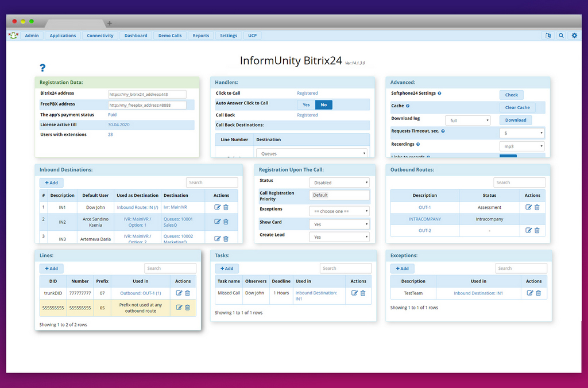This screenshot has width=588, height=388.
Task: Expand the Recordings mp3 format dropdown
Action: pyautogui.click(x=521, y=146)
